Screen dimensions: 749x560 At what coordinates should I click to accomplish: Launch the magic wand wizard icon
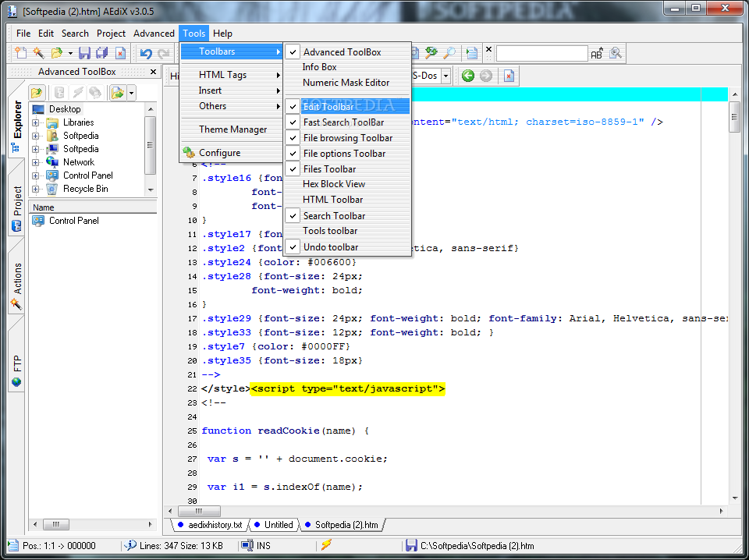click(x=38, y=52)
